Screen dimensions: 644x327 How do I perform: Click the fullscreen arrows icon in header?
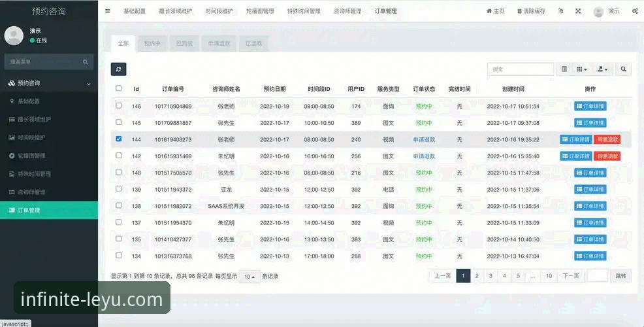pos(578,11)
